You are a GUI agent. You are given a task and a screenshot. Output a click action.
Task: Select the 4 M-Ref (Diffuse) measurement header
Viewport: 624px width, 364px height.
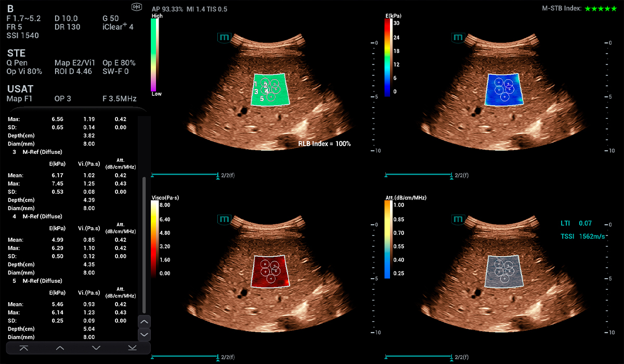[37, 216]
